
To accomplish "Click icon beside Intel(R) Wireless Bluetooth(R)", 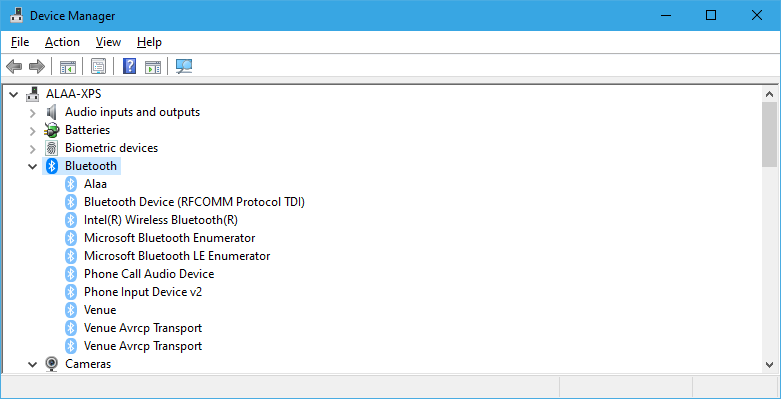I will pyautogui.click(x=71, y=220).
